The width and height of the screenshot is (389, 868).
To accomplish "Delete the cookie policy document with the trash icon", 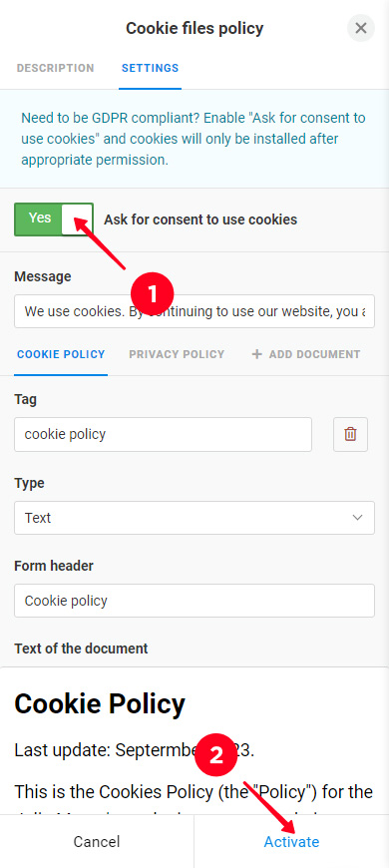I will 350,435.
